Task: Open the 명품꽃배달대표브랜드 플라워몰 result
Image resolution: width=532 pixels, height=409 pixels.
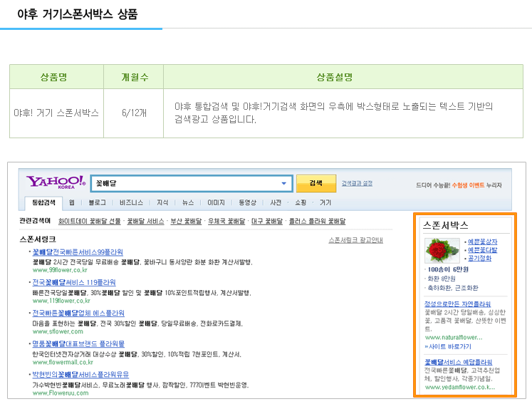Action: pos(78,344)
